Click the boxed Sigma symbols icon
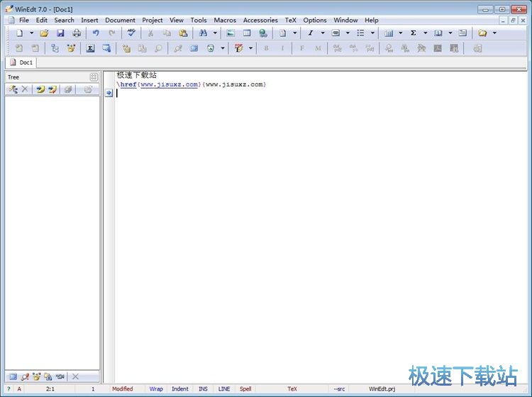The width and height of the screenshot is (532, 397). tap(90, 48)
